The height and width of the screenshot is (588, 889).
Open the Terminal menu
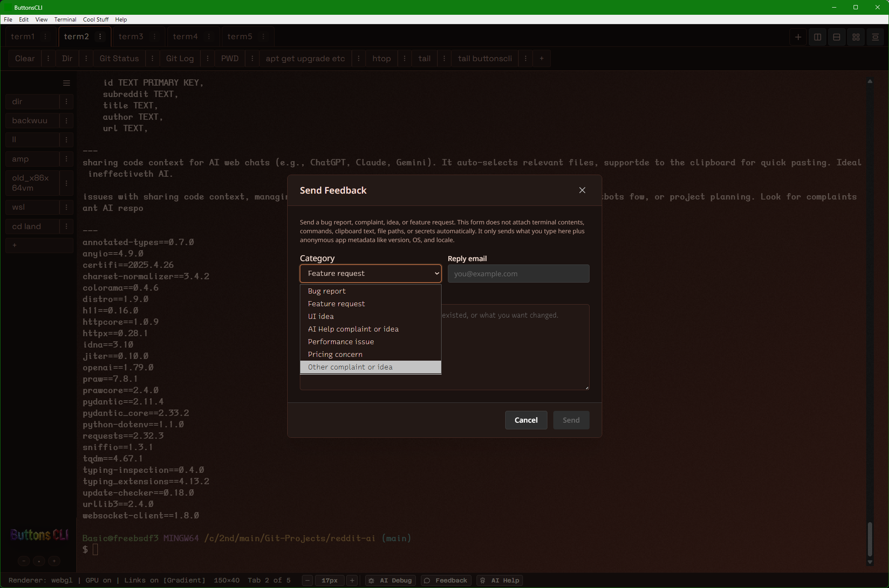click(x=65, y=19)
